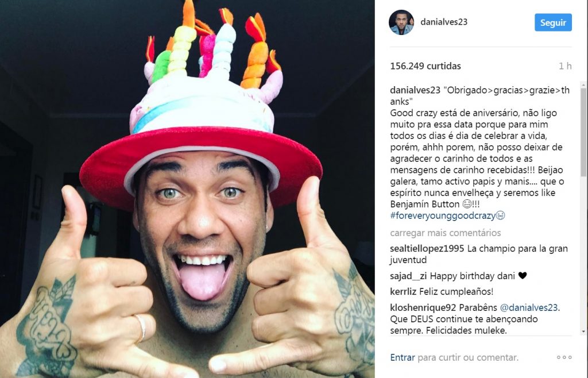Click the 156.249 curtidas likes count
The image size is (588, 378).
(425, 66)
